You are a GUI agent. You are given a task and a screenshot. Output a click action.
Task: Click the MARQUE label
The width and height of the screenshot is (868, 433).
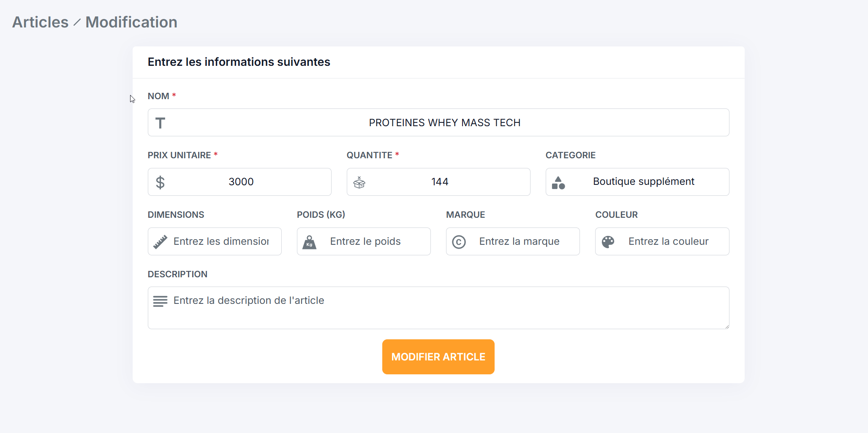pyautogui.click(x=465, y=215)
